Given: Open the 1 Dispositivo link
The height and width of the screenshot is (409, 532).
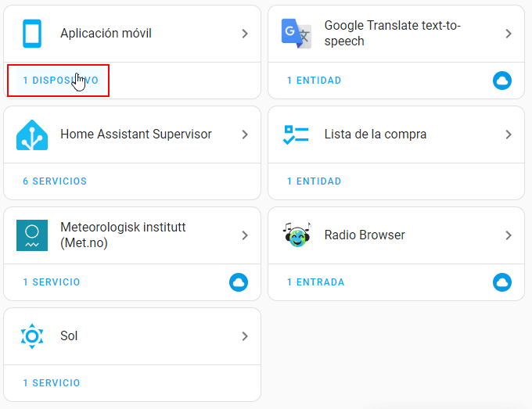Looking at the screenshot, I should point(60,81).
